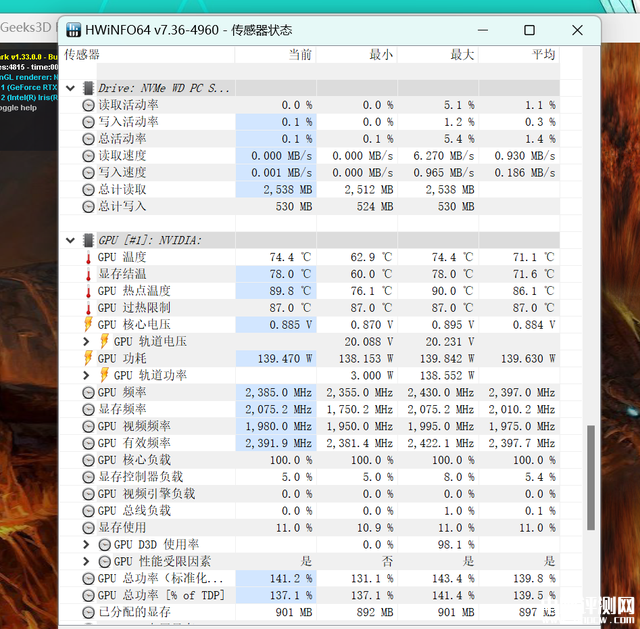Click the clock icon beside 总活动率

pos(88,139)
